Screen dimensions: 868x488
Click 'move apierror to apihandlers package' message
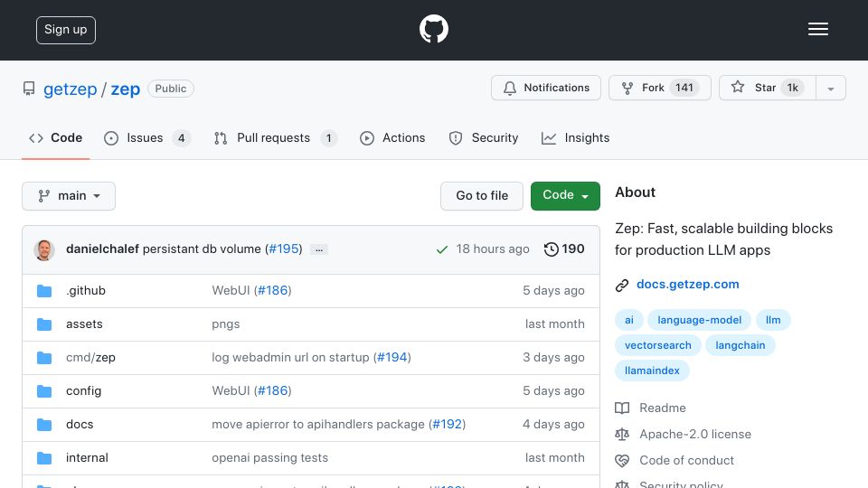(x=317, y=425)
